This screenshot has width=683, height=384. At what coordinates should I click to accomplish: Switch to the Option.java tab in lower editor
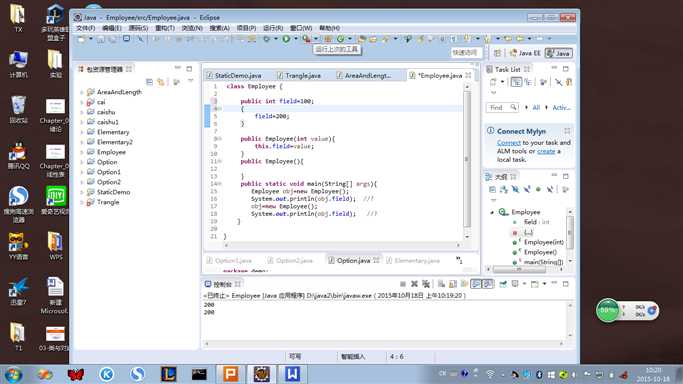coord(353,260)
